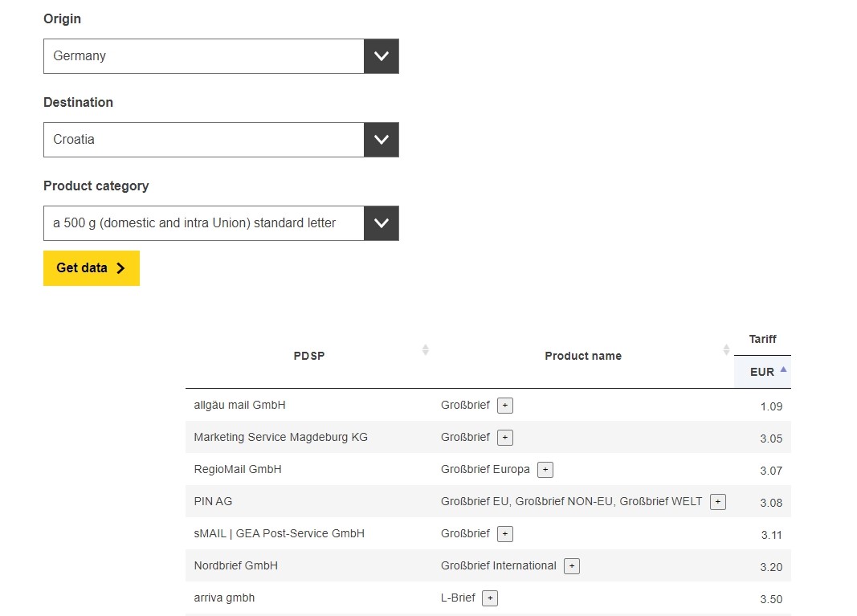This screenshot has height=616, width=857.
Task: Click Großbrief Europa product name
Action: (x=485, y=470)
